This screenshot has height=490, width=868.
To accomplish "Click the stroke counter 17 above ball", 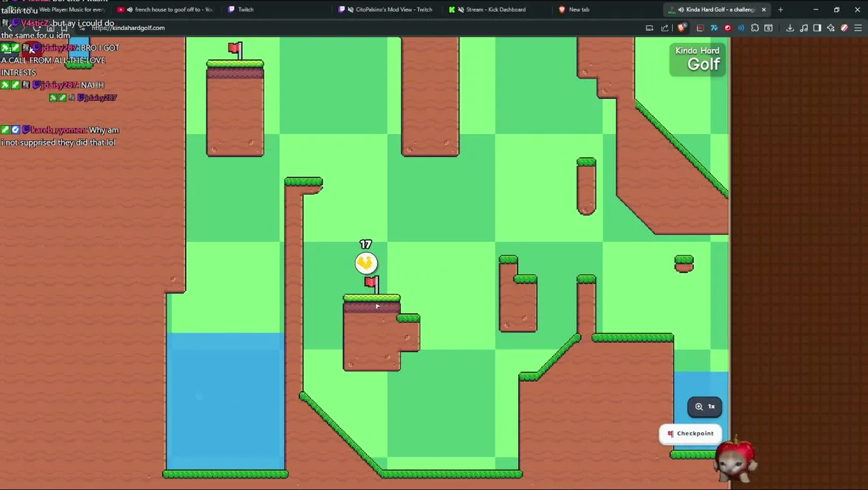I will point(366,244).
